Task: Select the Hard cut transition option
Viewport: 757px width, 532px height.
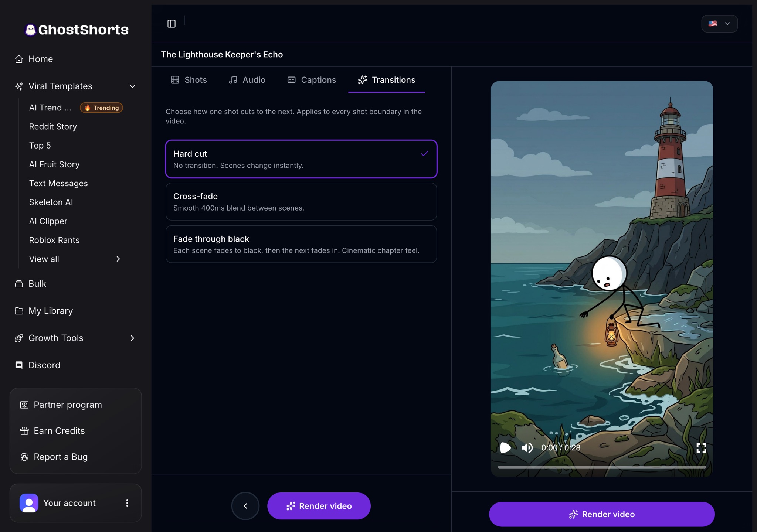Action: pyautogui.click(x=301, y=159)
